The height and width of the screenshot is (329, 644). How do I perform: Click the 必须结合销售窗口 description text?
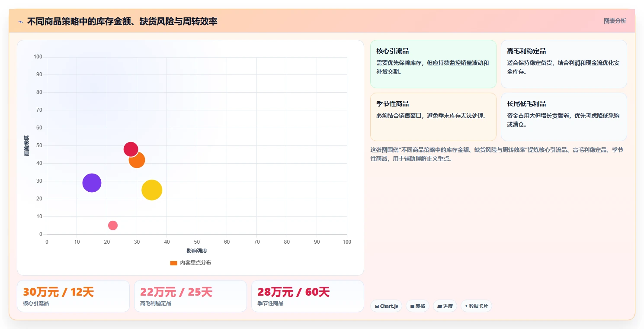pyautogui.click(x=431, y=116)
